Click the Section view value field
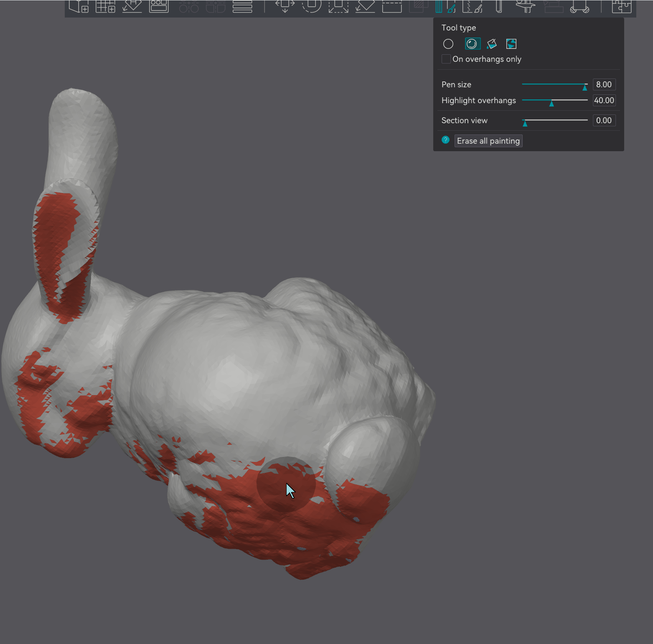The image size is (653, 644). point(604,120)
